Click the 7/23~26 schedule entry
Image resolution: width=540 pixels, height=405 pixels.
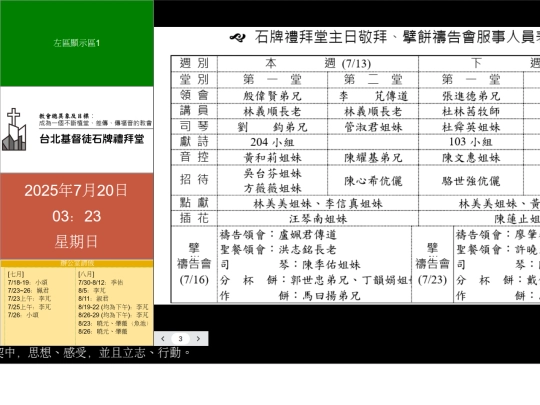28,290
